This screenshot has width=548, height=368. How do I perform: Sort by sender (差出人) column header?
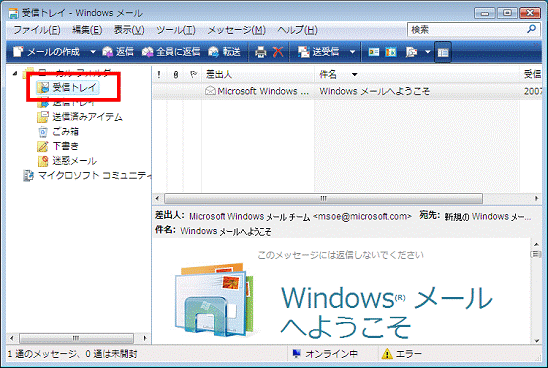(258, 74)
